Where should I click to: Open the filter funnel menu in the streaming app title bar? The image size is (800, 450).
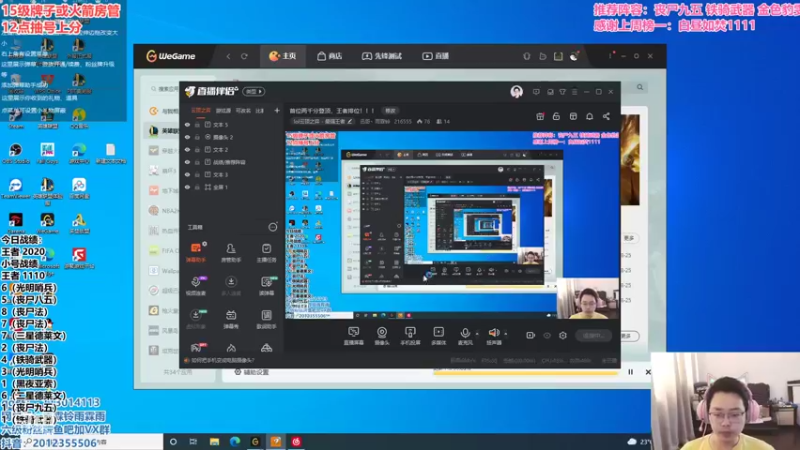[x=562, y=92]
